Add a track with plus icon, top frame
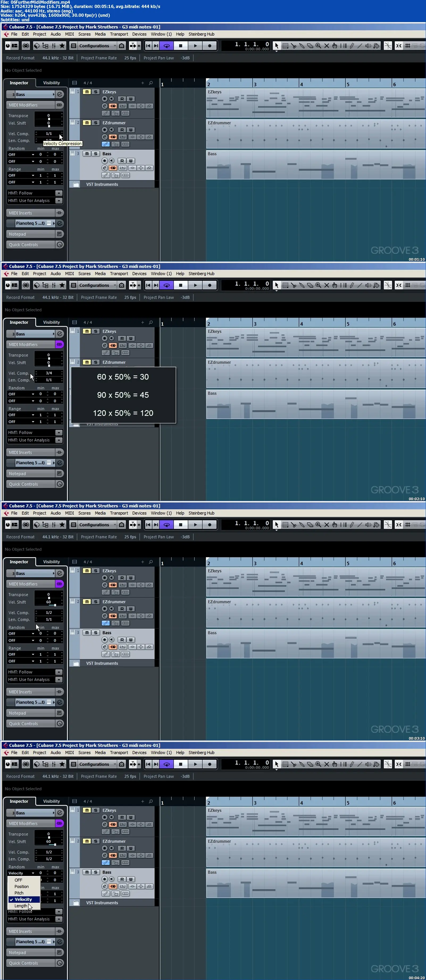The height and width of the screenshot is (980, 426). (x=143, y=83)
